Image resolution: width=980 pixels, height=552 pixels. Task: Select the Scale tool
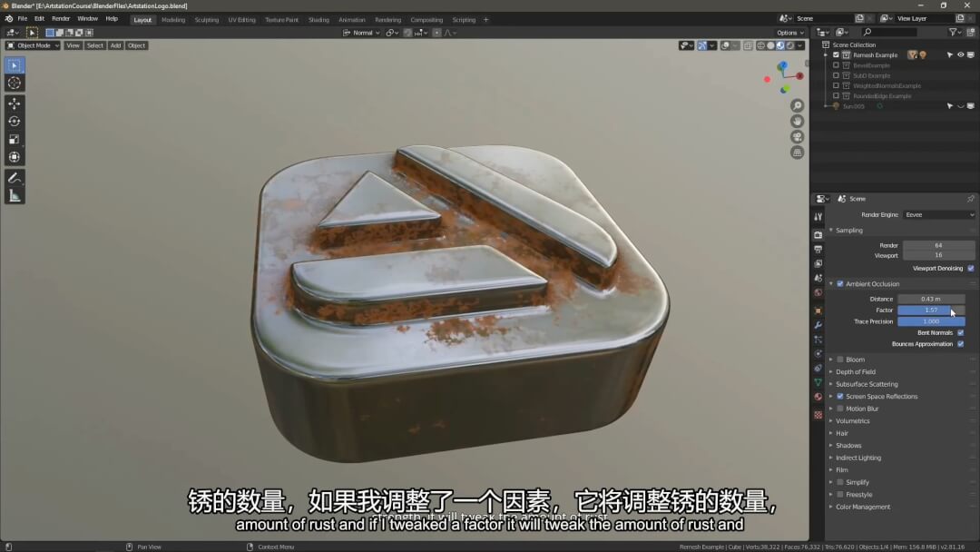(x=15, y=140)
